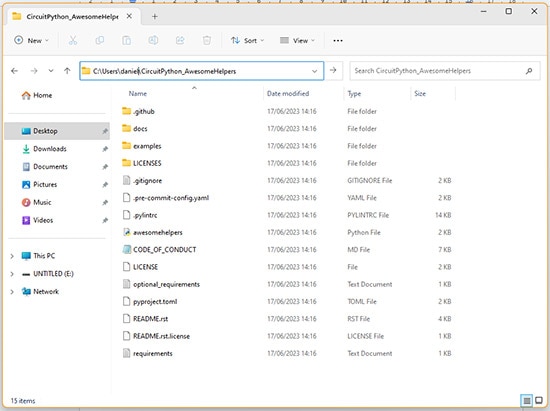Screen dimensions: 550x411
Task: Open Documents in navigation pane
Action: tap(50, 167)
